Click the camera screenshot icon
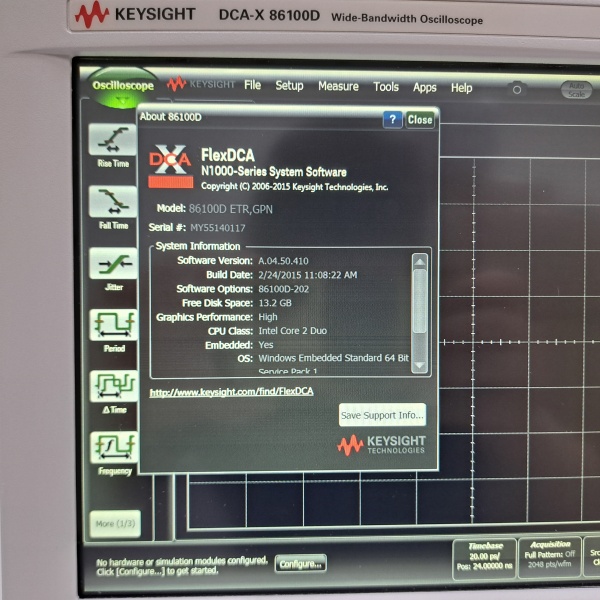The width and height of the screenshot is (600, 600). click(x=517, y=90)
